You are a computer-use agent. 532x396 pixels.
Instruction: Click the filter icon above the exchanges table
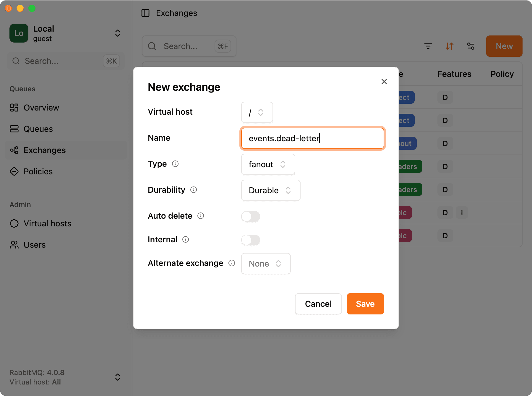pyautogui.click(x=428, y=46)
